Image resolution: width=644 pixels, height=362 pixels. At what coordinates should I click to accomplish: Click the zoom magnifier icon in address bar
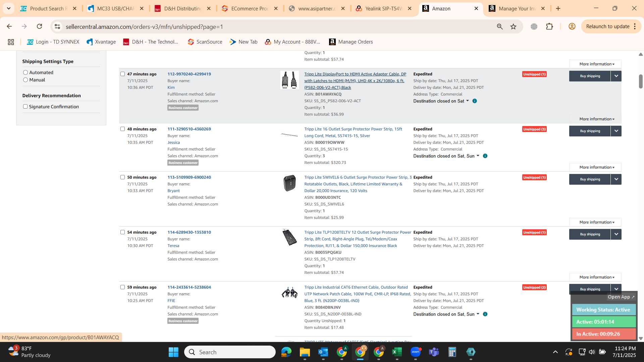pyautogui.click(x=500, y=26)
